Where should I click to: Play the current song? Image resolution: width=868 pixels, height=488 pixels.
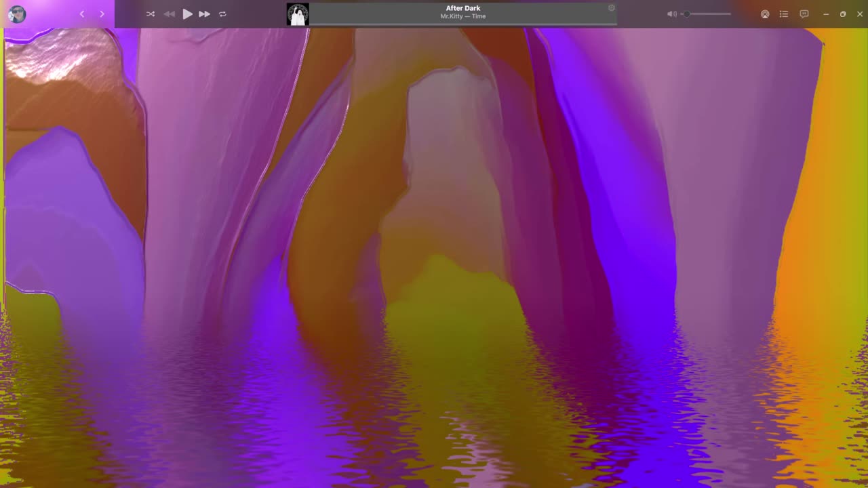pos(187,14)
